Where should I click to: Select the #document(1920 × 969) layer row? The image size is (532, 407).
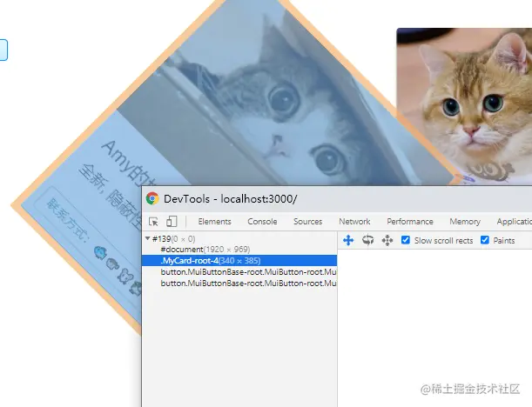click(x=239, y=250)
